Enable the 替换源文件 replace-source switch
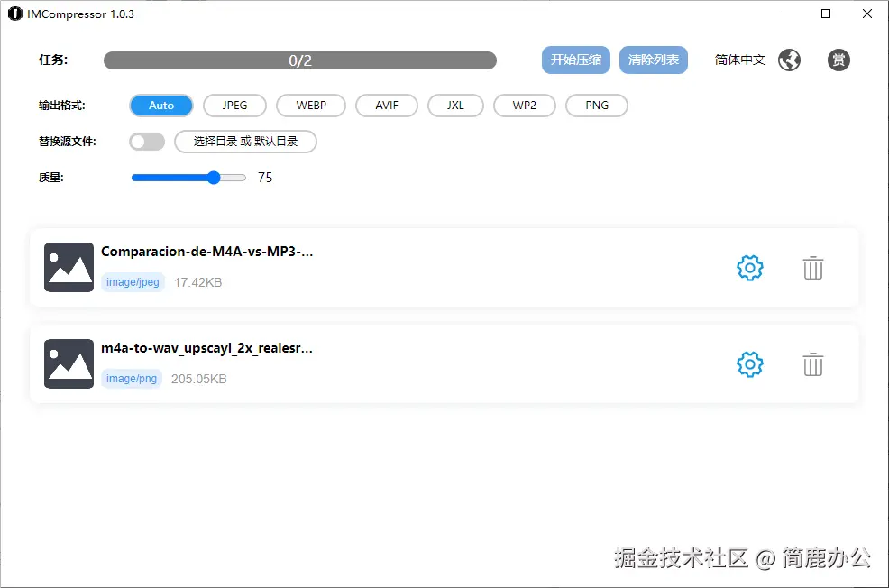The height and width of the screenshot is (588, 889). coord(147,142)
